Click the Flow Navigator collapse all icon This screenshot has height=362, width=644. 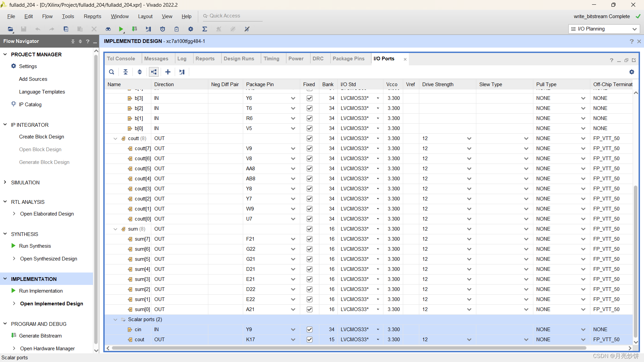click(73, 41)
